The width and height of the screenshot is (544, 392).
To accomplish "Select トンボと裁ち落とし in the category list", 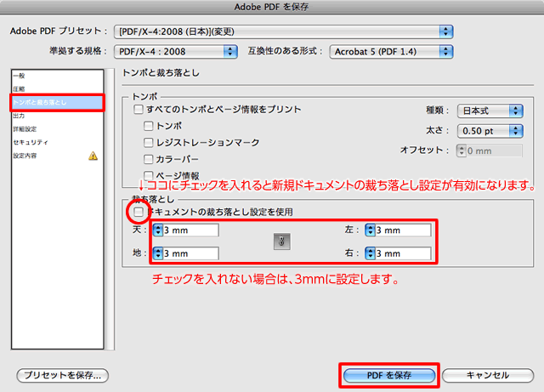I will click(x=58, y=102).
